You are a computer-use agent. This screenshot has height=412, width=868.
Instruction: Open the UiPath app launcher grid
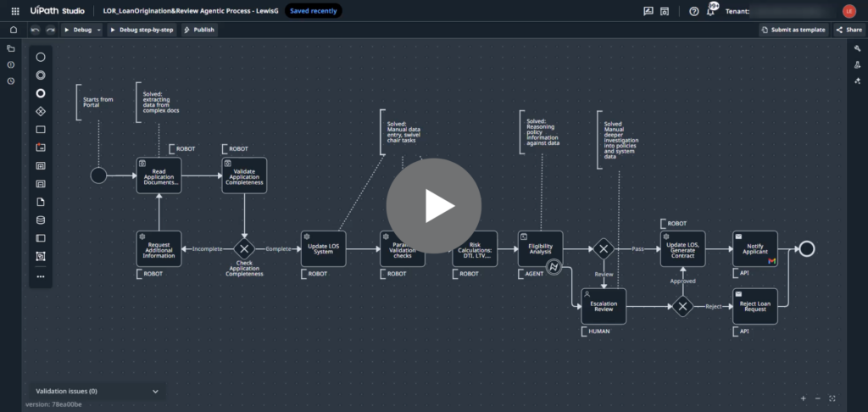14,11
